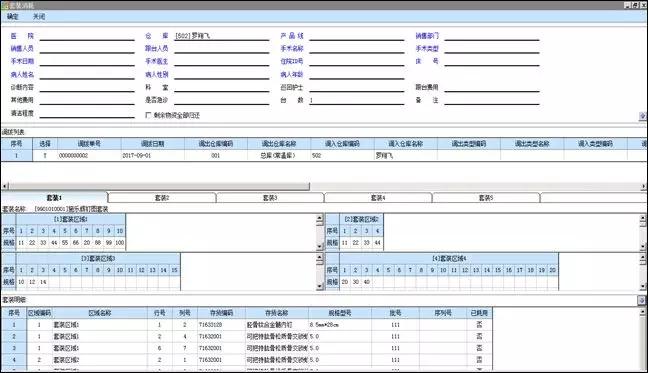Click the 已耗用 cell 否 in detail row 1

(479, 325)
